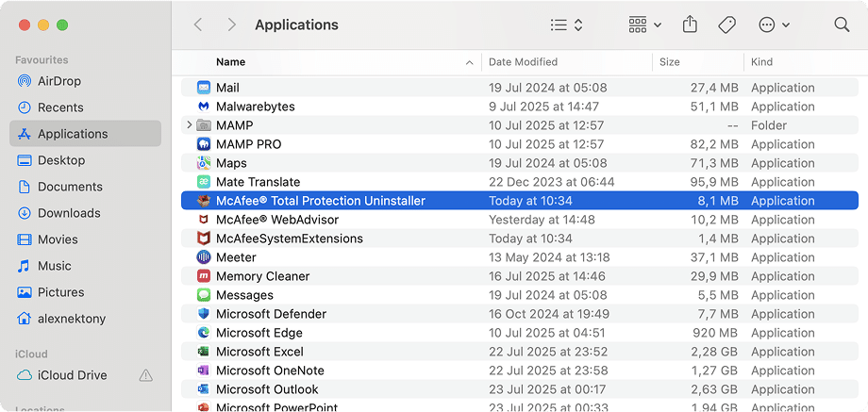Image resolution: width=868 pixels, height=412 pixels.
Task: Click the Microsoft Outlook icon
Action: [x=204, y=388]
